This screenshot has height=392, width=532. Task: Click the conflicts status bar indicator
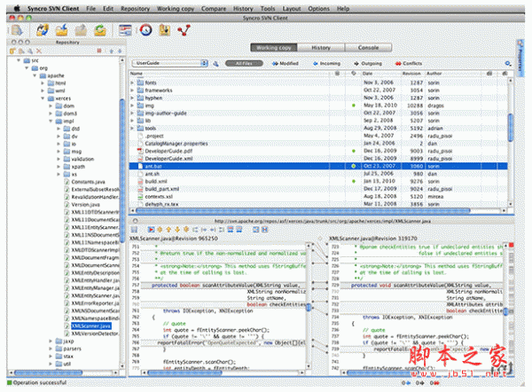point(434,383)
